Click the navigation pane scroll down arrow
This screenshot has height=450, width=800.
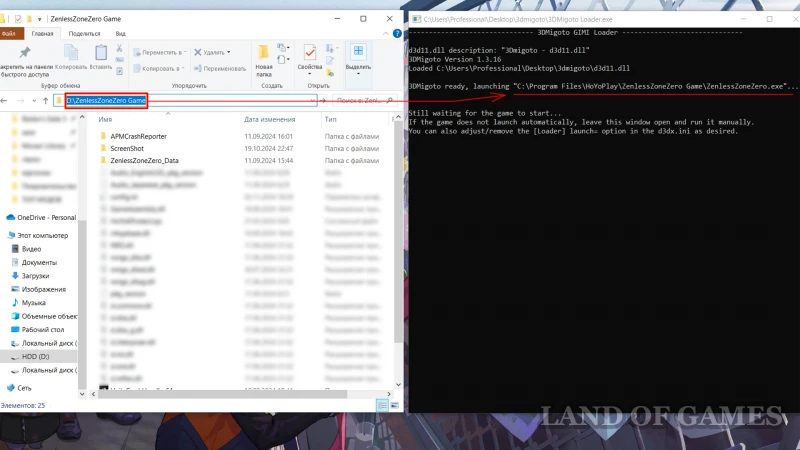(x=82, y=394)
